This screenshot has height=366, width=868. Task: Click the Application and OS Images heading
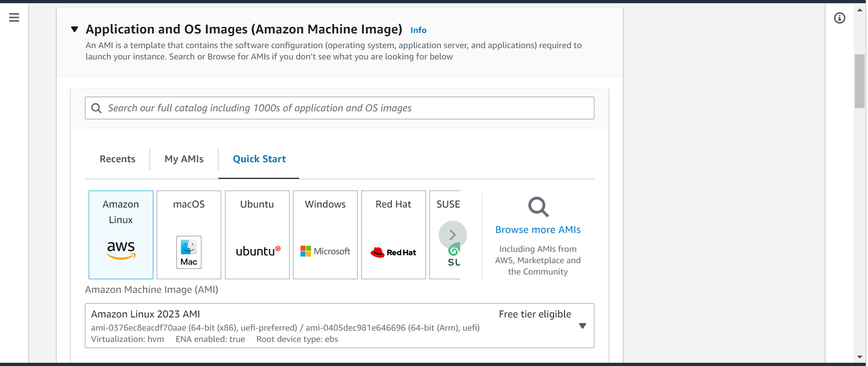pos(244,29)
